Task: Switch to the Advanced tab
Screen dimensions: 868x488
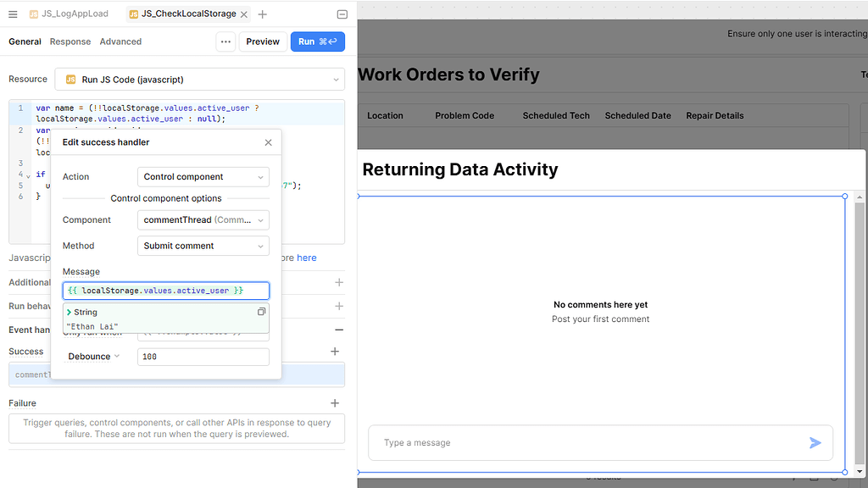Action: point(120,41)
